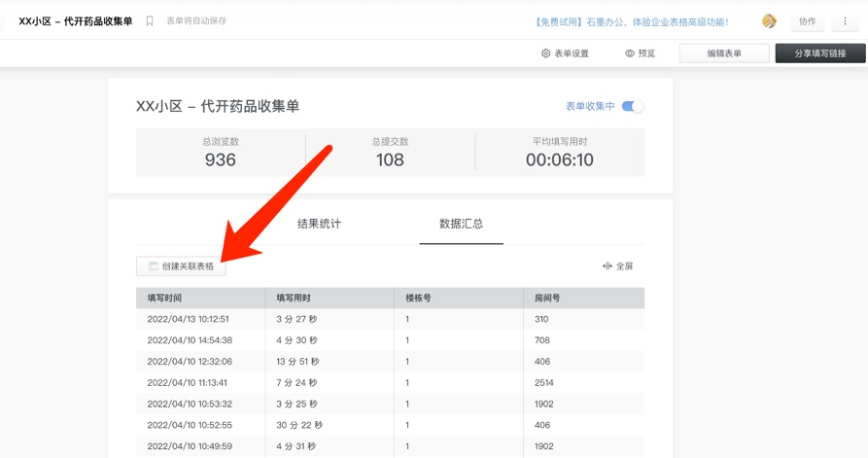Click the 房间号 column header

tap(547, 298)
